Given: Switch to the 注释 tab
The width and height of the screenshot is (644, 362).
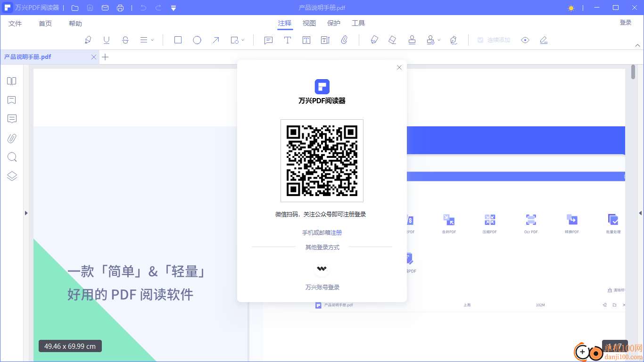Looking at the screenshot, I should [285, 23].
